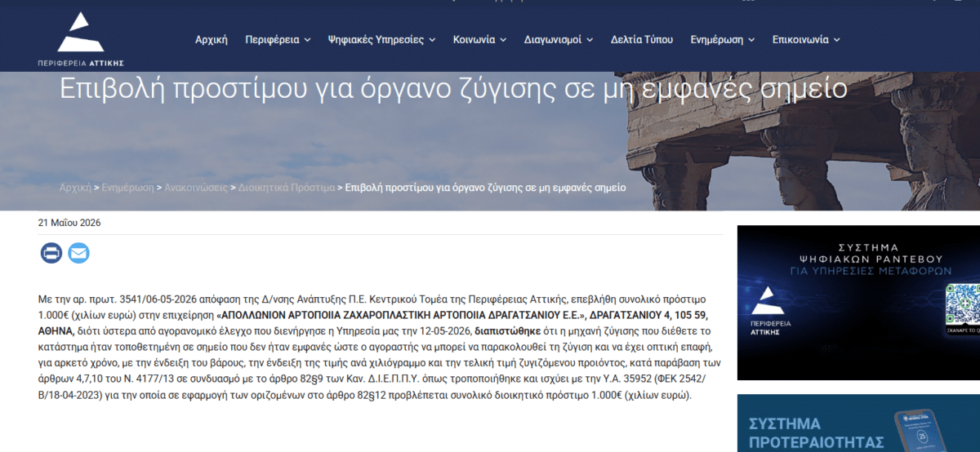Expand the Κοινωνία dropdown menu

click(x=479, y=39)
